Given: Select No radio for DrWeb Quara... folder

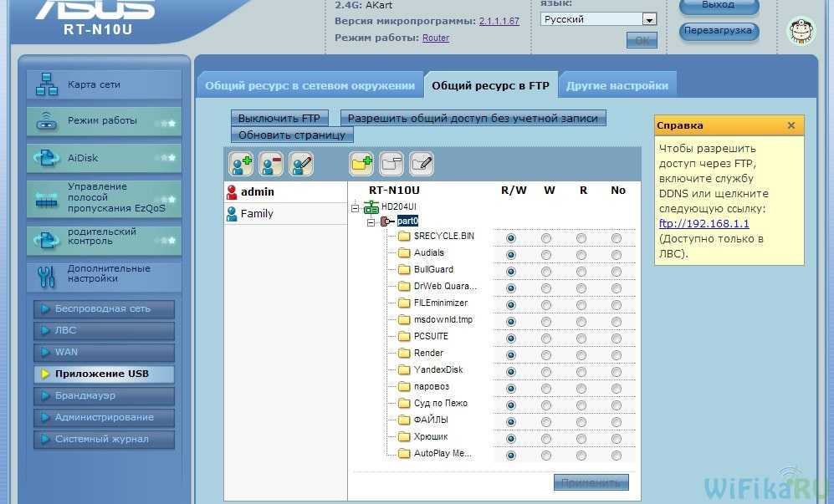Looking at the screenshot, I should tap(617, 288).
